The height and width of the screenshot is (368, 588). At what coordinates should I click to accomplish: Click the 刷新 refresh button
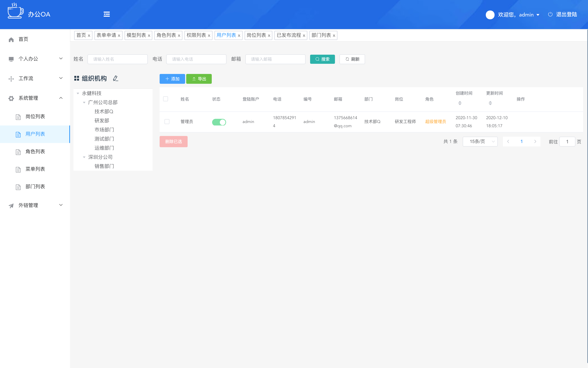(x=352, y=59)
